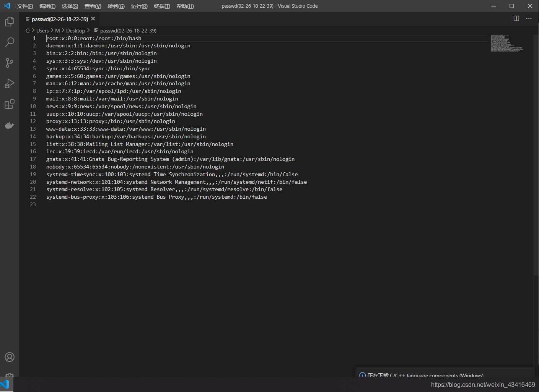Click the systemd-resolve line text

[x=164, y=189]
